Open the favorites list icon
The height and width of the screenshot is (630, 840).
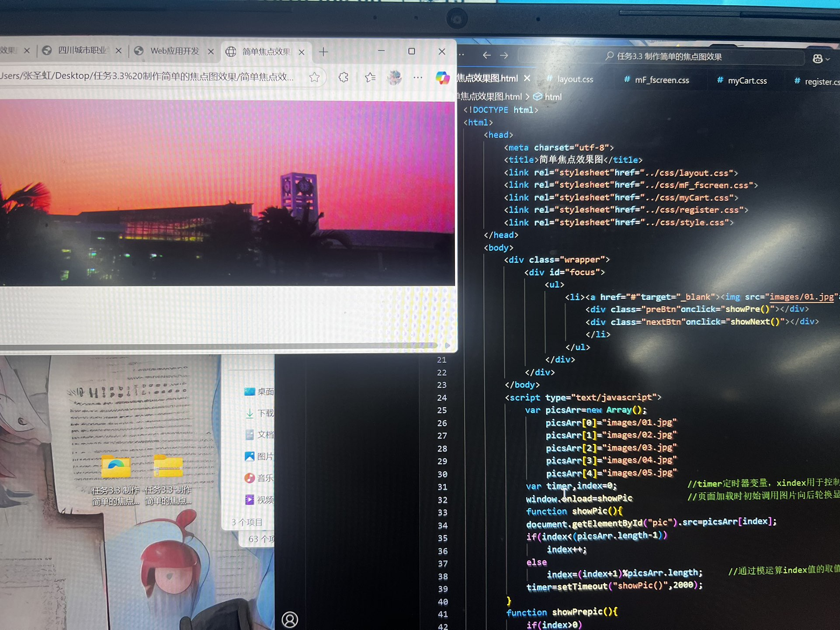[370, 77]
